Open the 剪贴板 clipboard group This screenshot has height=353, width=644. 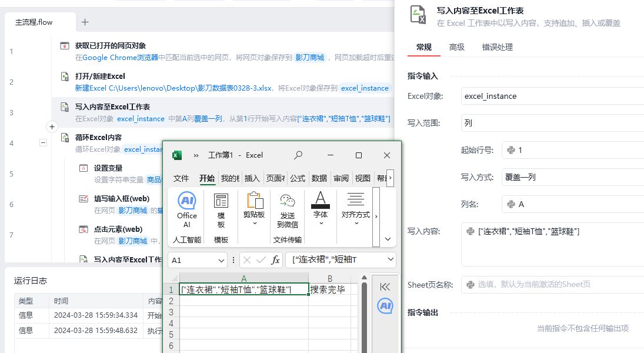click(254, 209)
